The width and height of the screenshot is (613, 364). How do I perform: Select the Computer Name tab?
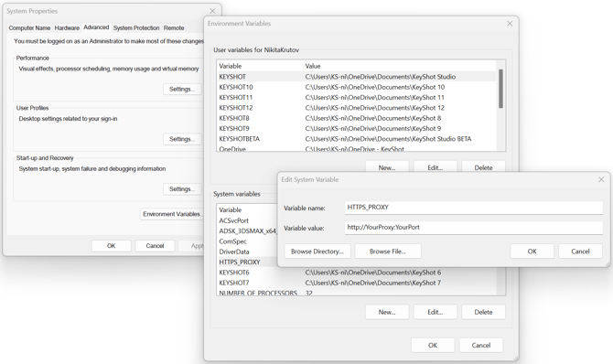tap(29, 27)
